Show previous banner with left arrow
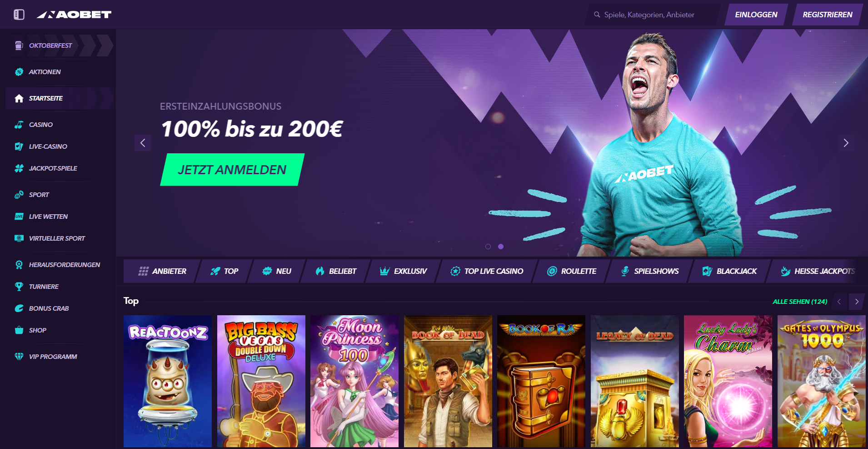868x449 pixels. tap(143, 143)
